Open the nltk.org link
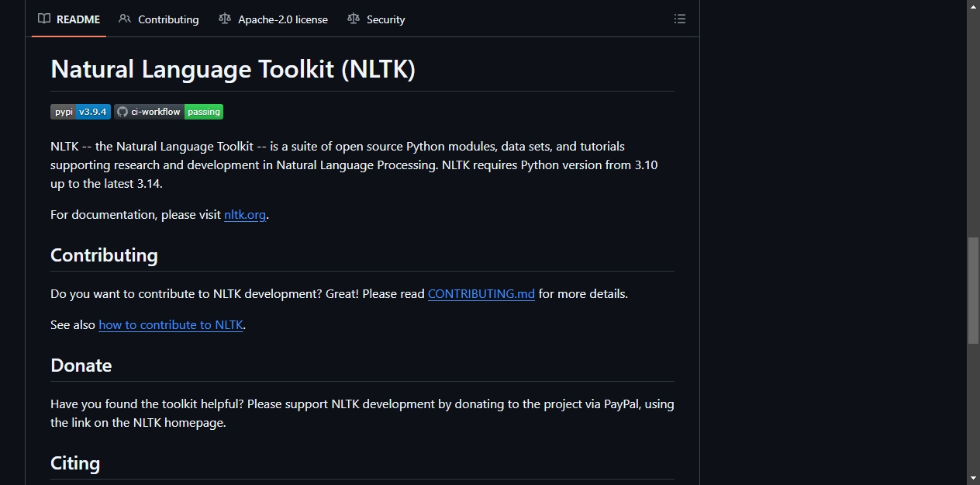This screenshot has width=980, height=485. 245,215
